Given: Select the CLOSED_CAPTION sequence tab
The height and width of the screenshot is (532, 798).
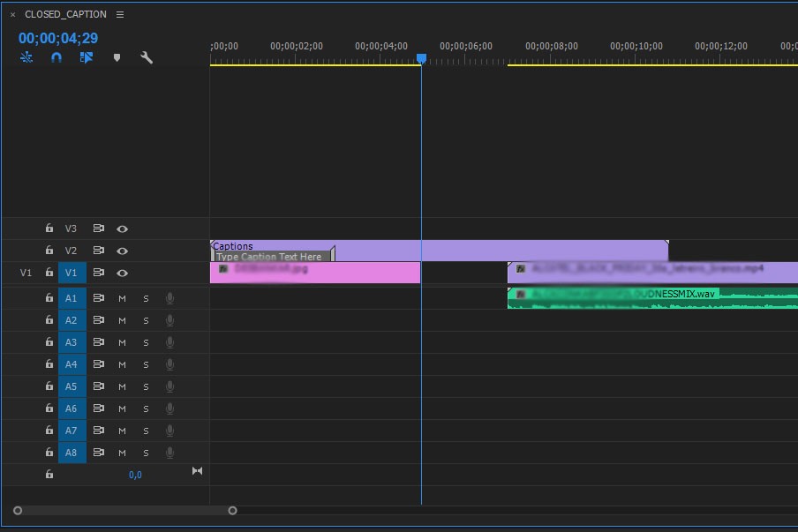Looking at the screenshot, I should (65, 14).
